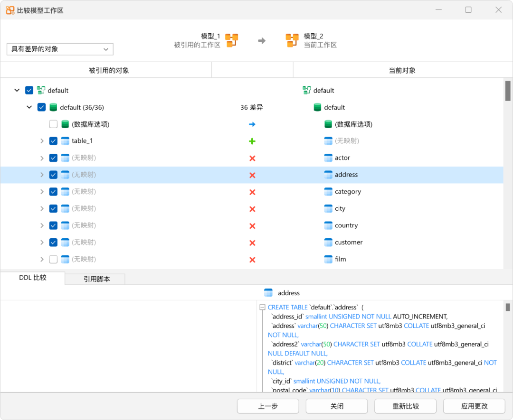The height and width of the screenshot is (420, 513).
Task: Click the app icon in the title bar
Action: 10,10
